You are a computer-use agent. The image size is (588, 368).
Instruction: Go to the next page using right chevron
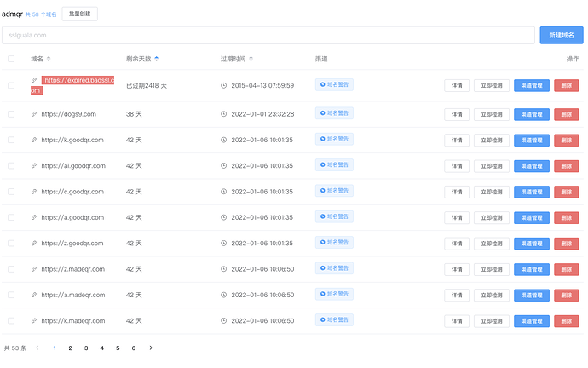point(151,348)
